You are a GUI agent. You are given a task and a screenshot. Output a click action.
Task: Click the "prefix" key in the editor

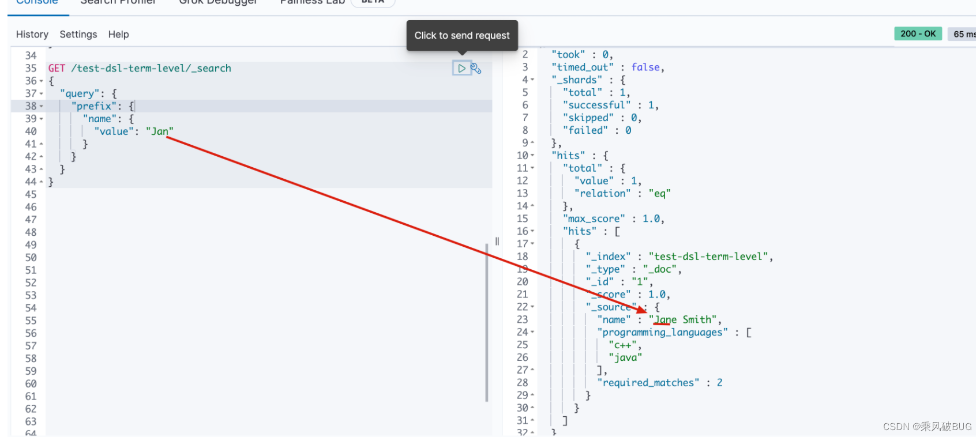click(x=94, y=107)
